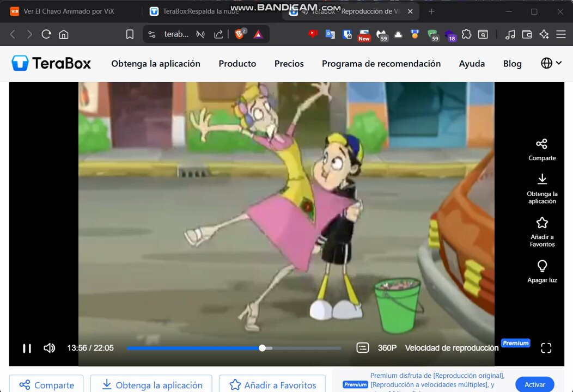Click the Añadir a Favoritos button below the video

[x=272, y=385]
